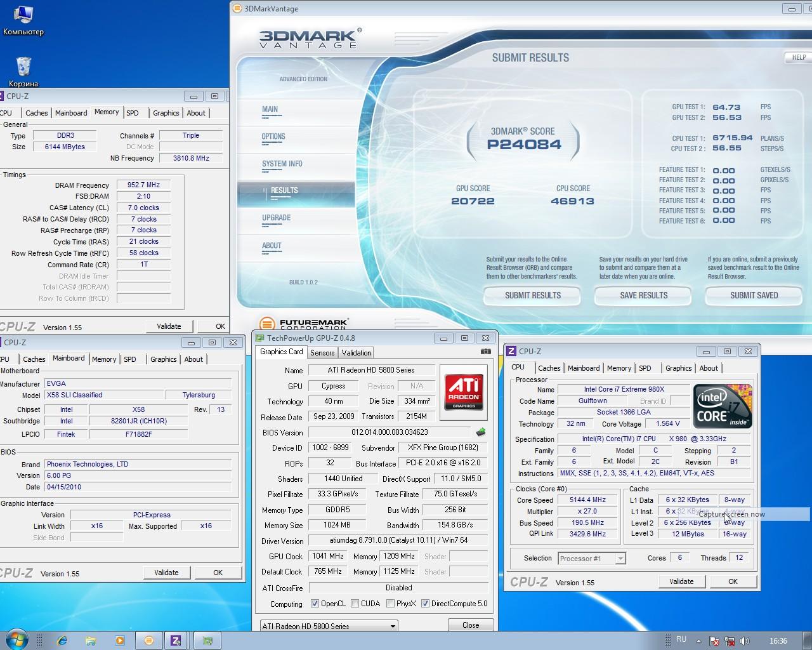Switch to GPU-Z Sensors tab

(322, 352)
